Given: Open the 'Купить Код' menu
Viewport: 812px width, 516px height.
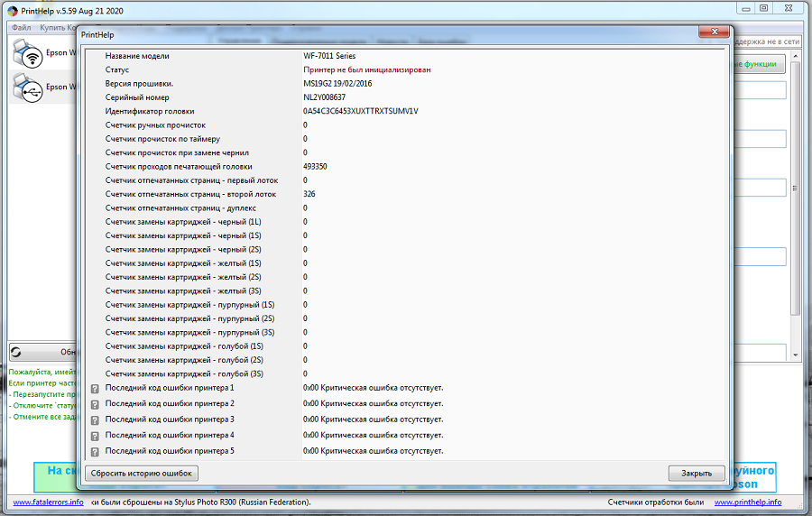Looking at the screenshot, I should coord(58,27).
